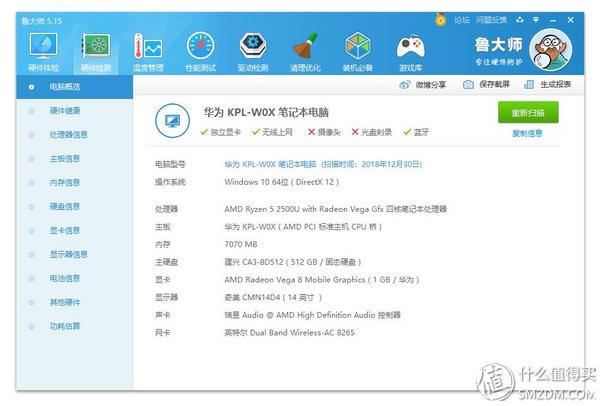Click AMD Radeon Vega 8 Mobile Graphics text

(x=322, y=280)
